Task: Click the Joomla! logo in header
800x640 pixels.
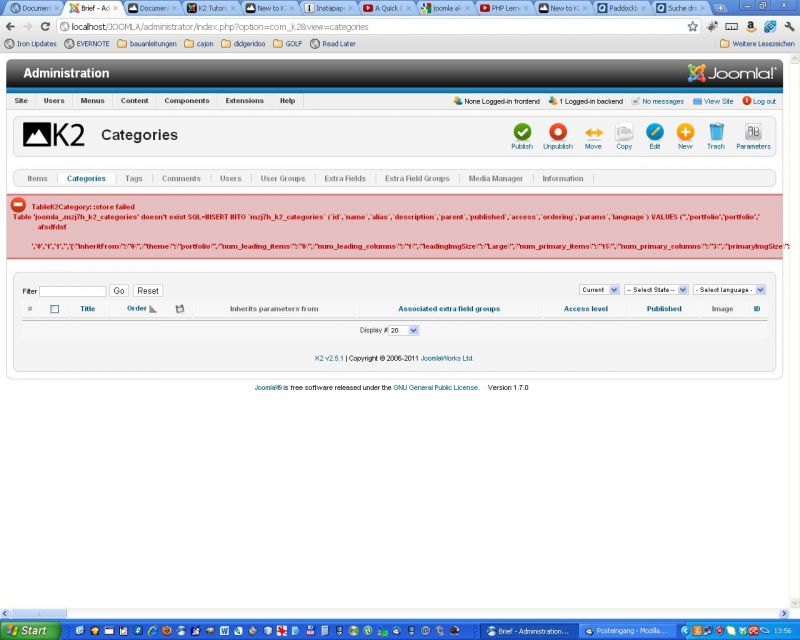Action: point(731,73)
